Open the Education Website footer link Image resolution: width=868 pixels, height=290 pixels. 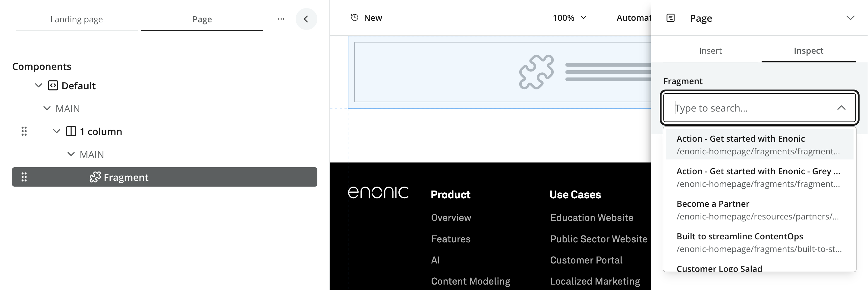coord(592,218)
